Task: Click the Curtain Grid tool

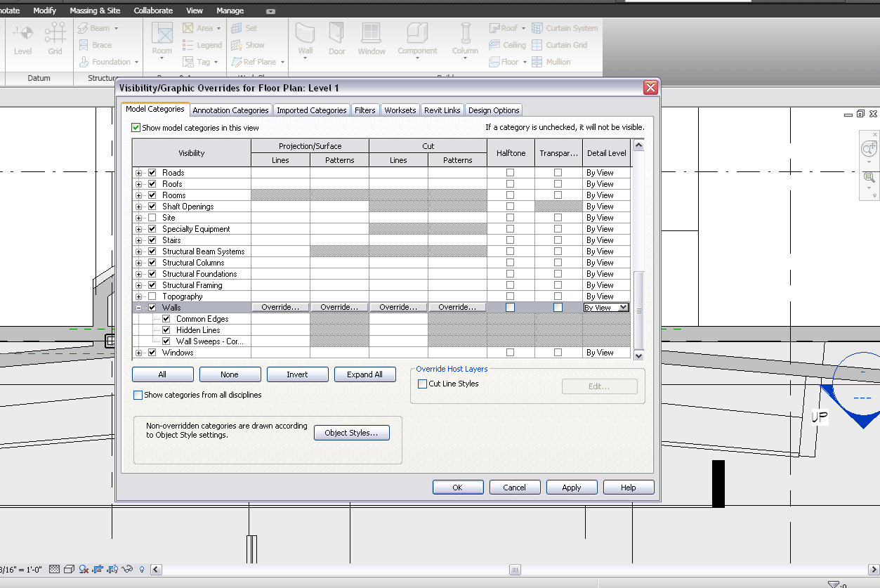Action: (x=559, y=45)
